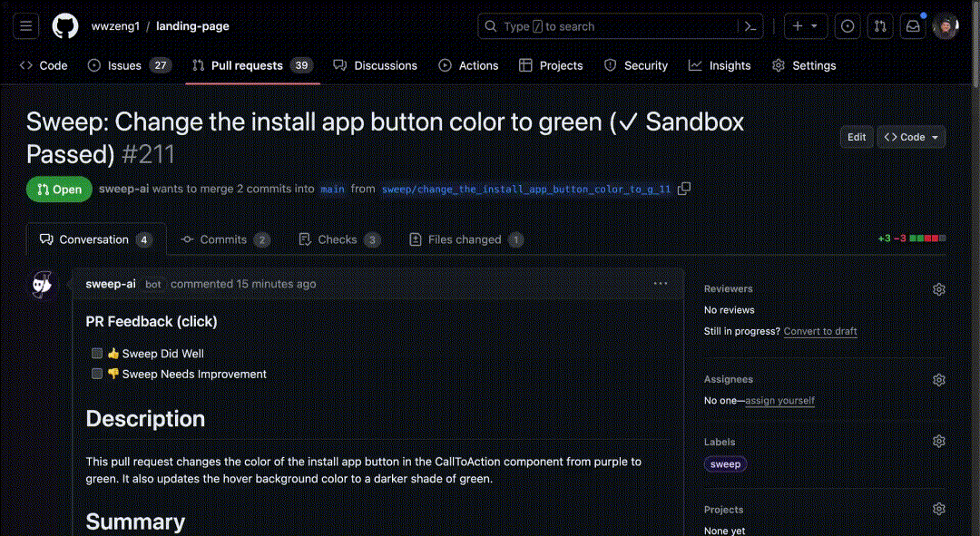Viewport: 980px width, 536px height.
Task: Click the PR Feedback (click) heading
Action: [x=152, y=321]
